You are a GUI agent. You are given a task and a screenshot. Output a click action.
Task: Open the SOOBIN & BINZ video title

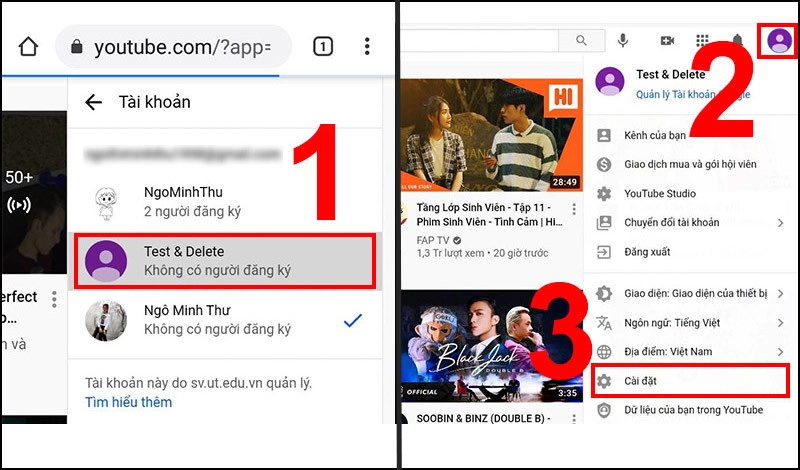(483, 418)
